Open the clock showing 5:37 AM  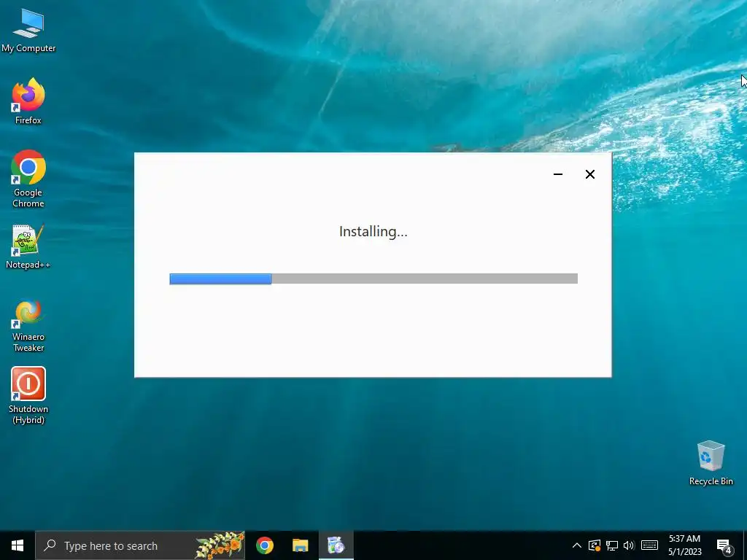(x=684, y=545)
